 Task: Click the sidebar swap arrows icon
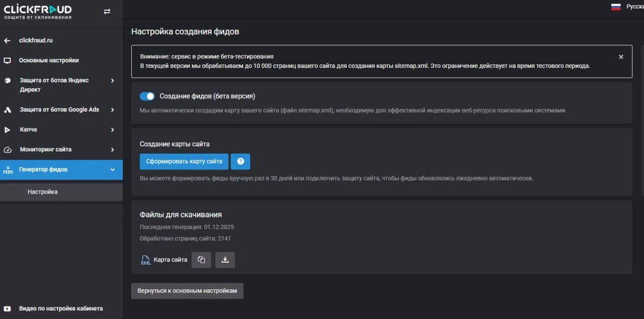(x=107, y=12)
